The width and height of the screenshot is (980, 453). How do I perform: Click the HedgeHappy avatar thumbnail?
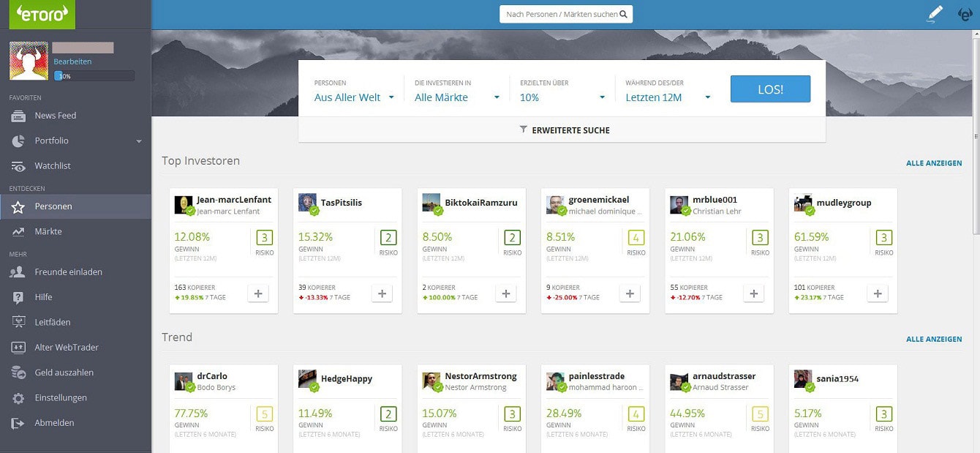pyautogui.click(x=307, y=380)
